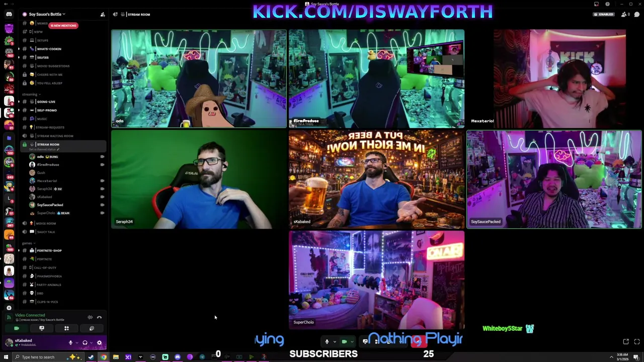Collapse the games category
This screenshot has width=644, height=362.
click(29, 243)
